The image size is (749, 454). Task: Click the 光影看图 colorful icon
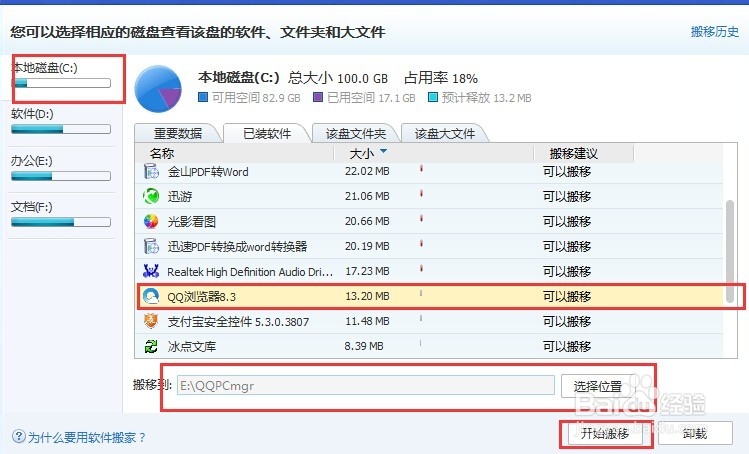point(151,221)
